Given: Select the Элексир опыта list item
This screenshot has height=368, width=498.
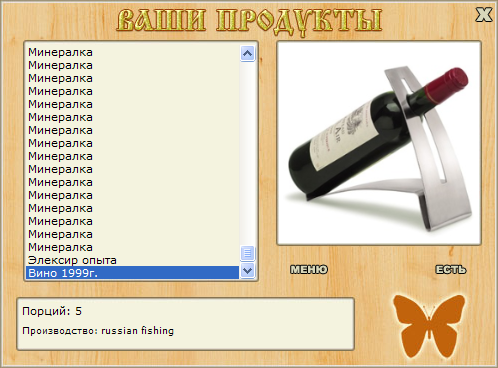Looking at the screenshot, I should (x=132, y=260).
